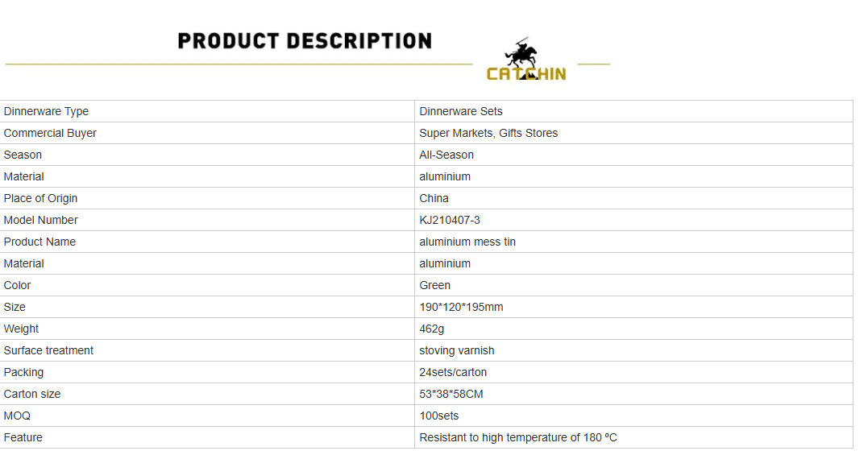The height and width of the screenshot is (455, 868).
Task: Click the Surface treatment label
Action: tap(48, 350)
